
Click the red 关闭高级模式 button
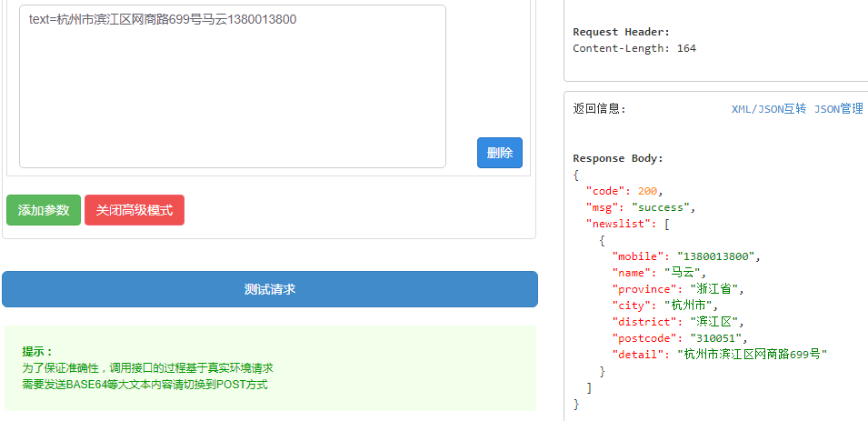click(x=135, y=210)
